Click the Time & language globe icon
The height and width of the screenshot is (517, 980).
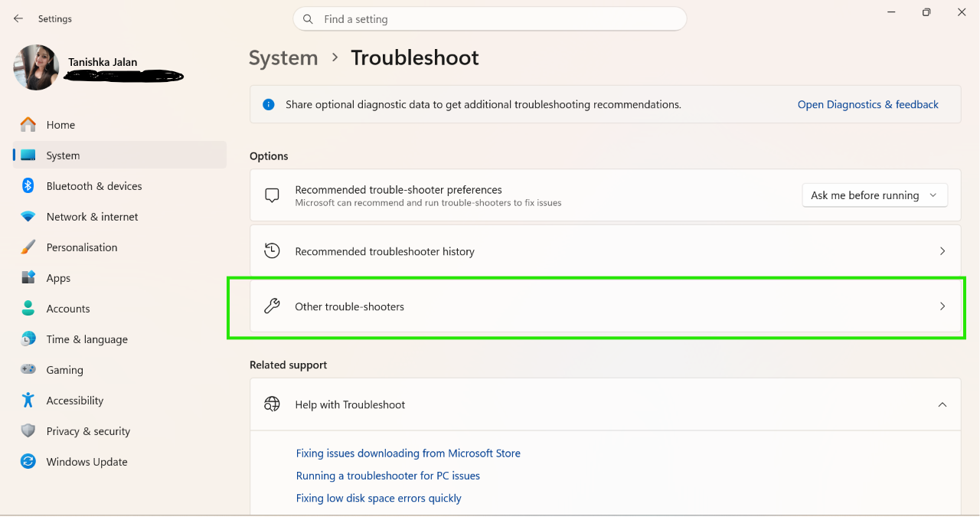pyautogui.click(x=28, y=339)
